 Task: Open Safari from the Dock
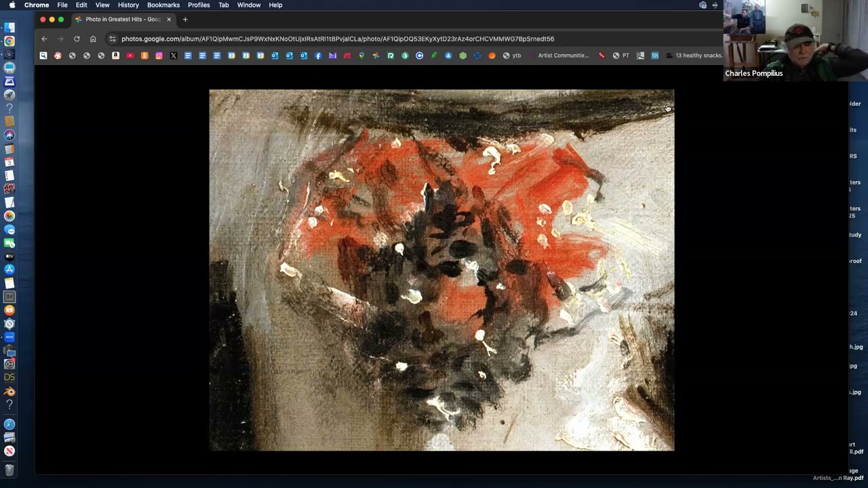tap(9, 424)
